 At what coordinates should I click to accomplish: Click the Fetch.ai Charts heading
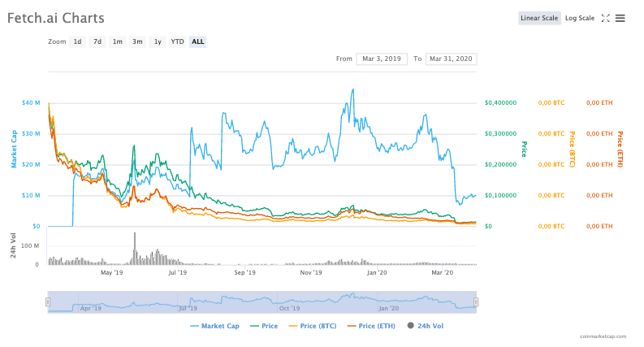point(56,18)
